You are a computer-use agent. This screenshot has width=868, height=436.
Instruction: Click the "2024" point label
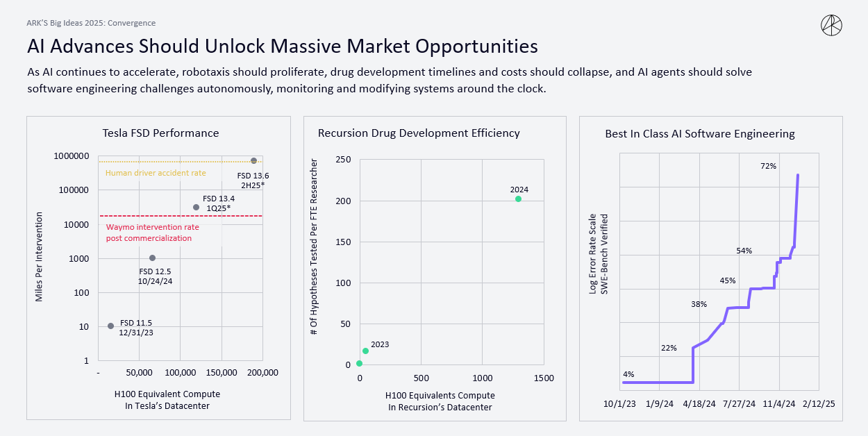(x=519, y=189)
